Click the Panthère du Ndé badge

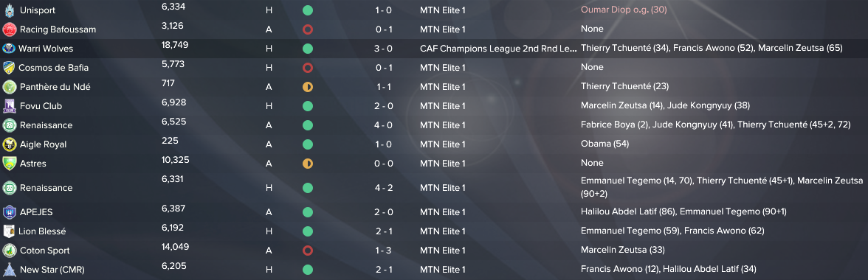tap(10, 87)
